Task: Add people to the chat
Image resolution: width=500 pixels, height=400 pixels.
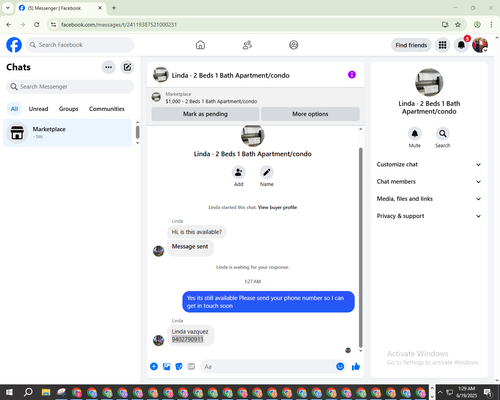Action: 239,172
